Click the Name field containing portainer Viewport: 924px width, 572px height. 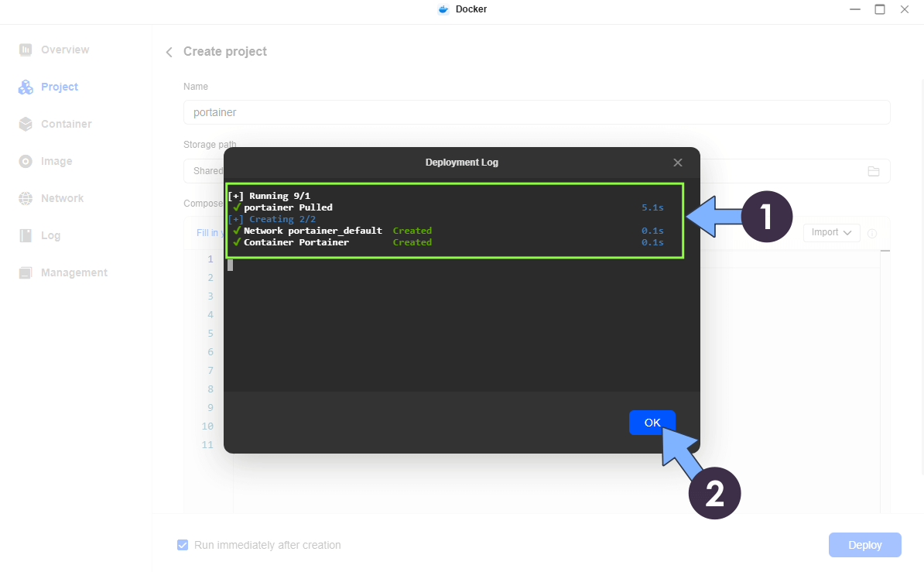coord(536,112)
